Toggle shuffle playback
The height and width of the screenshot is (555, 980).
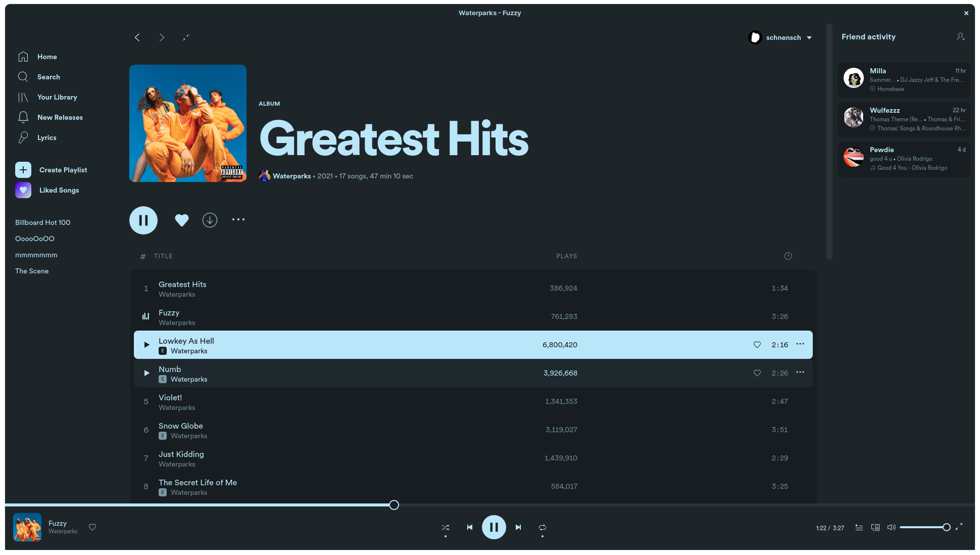[x=446, y=527]
